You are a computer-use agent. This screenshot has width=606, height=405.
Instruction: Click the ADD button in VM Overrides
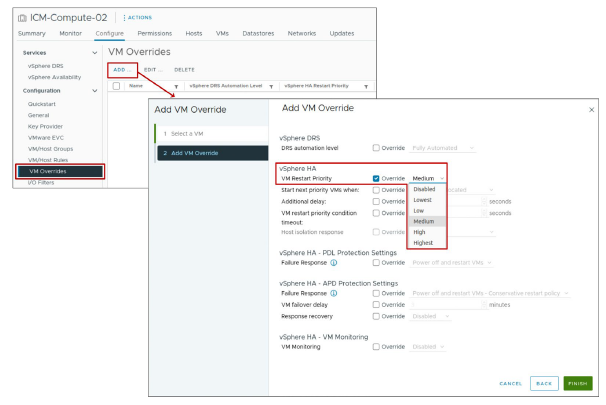[122, 70]
